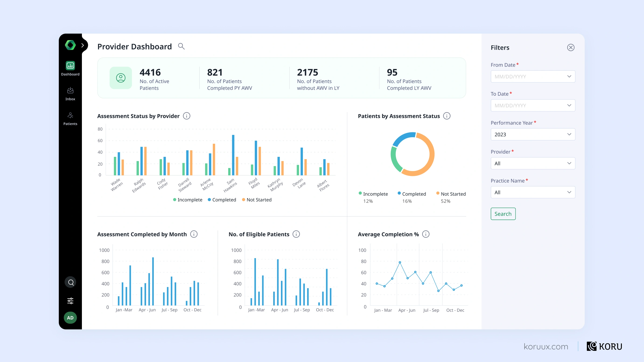Toggle Not Started legend in provider bar chart

click(x=257, y=200)
